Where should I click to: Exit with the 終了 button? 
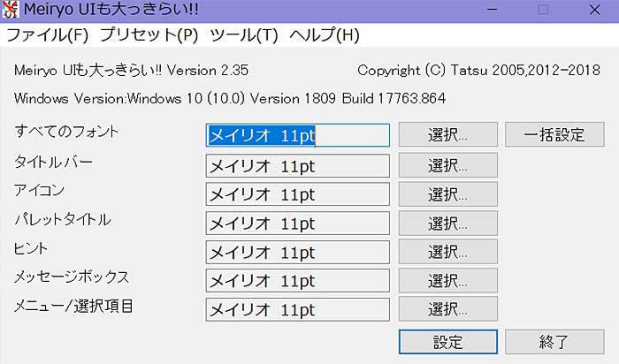pos(554,342)
